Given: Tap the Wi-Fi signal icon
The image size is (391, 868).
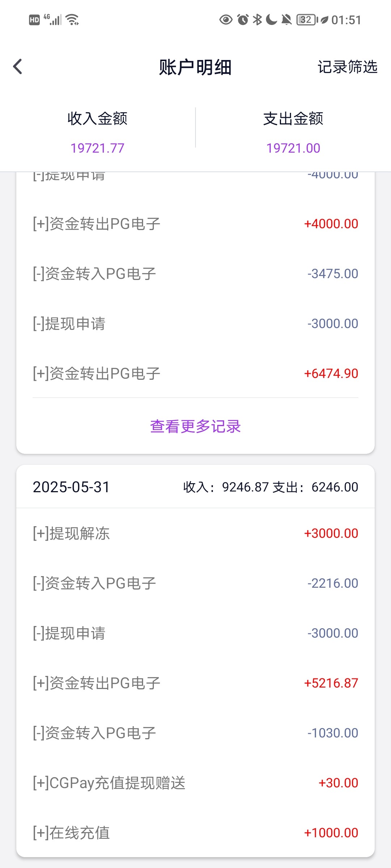Looking at the screenshot, I should point(73,20).
